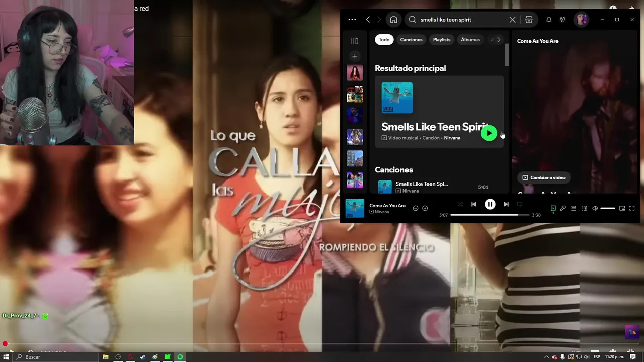Open the Windows Start menu

tap(6, 357)
